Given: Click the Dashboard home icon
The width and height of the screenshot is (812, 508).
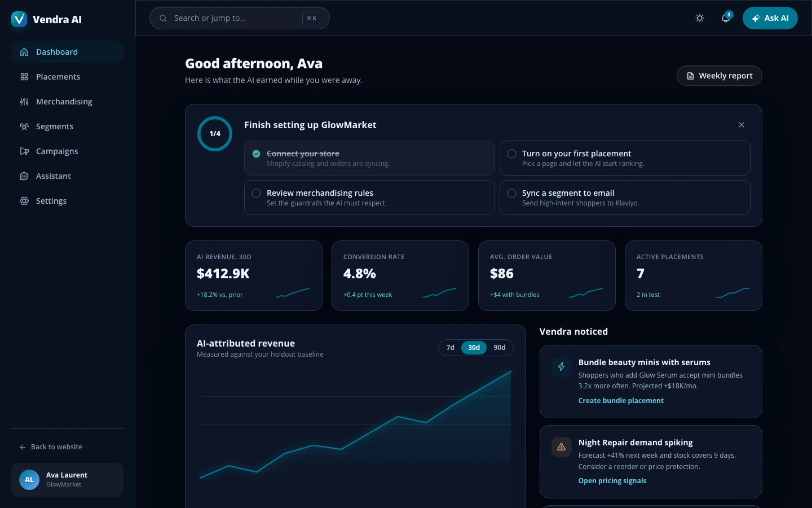Looking at the screenshot, I should [x=24, y=52].
